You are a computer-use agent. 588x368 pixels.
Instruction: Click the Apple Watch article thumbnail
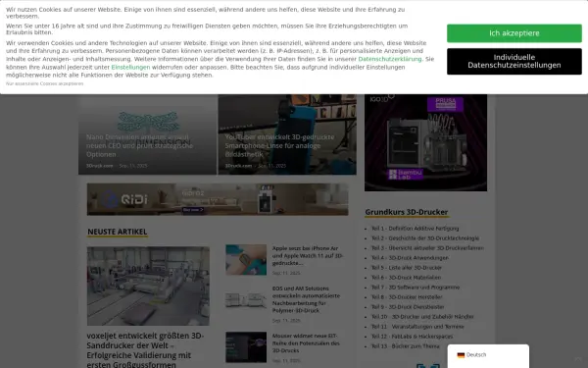pos(246,260)
